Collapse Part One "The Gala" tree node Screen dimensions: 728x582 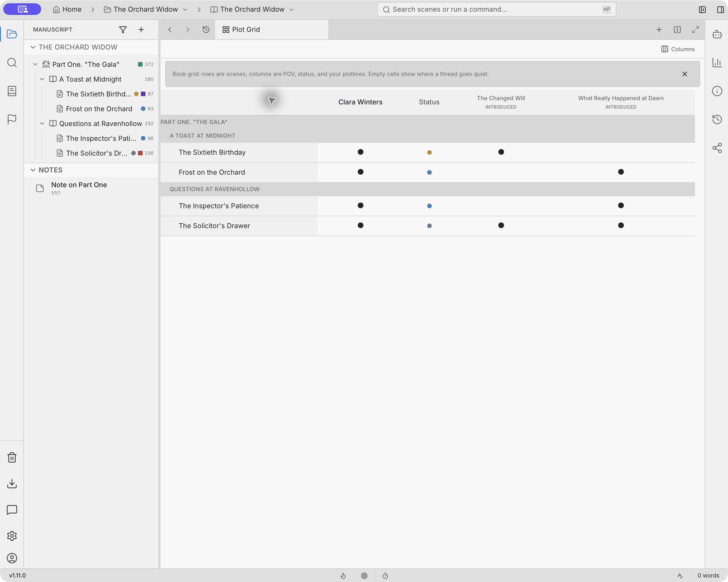point(35,64)
